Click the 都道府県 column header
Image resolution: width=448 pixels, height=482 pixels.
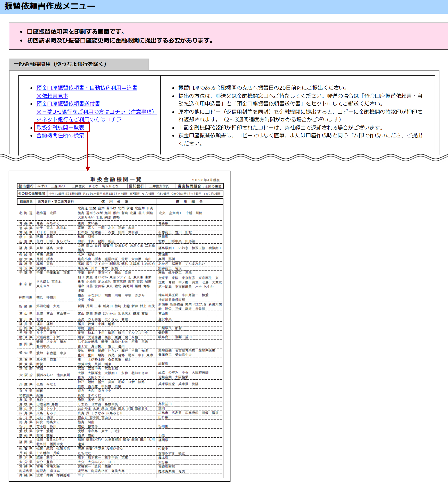click(26, 202)
